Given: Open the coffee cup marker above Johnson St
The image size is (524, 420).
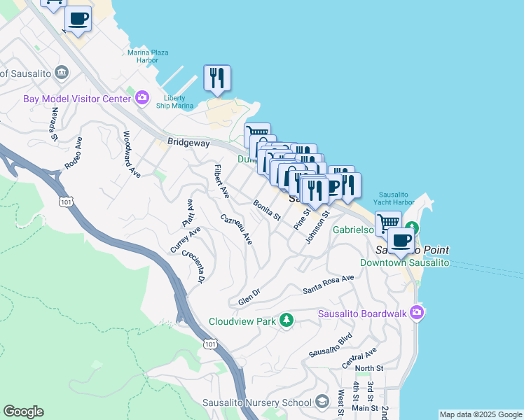Looking at the screenshot, I should click(335, 187).
